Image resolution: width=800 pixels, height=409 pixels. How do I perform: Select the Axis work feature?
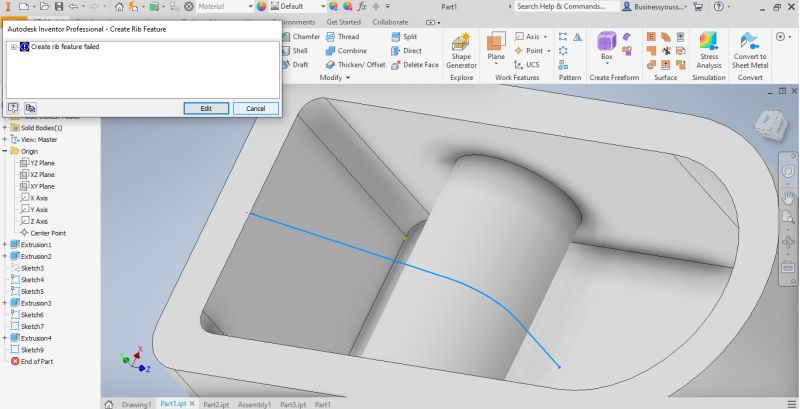(x=527, y=37)
